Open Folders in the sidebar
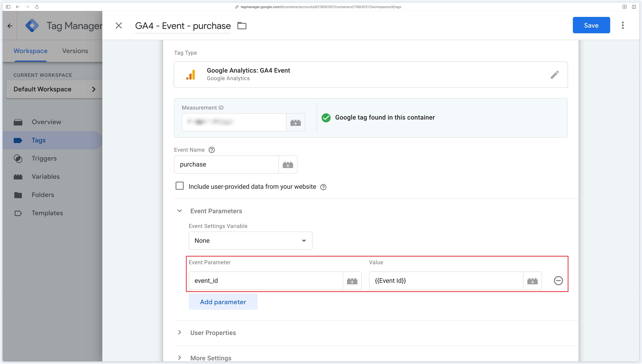Screen dimensions: 642x364 click(x=43, y=195)
